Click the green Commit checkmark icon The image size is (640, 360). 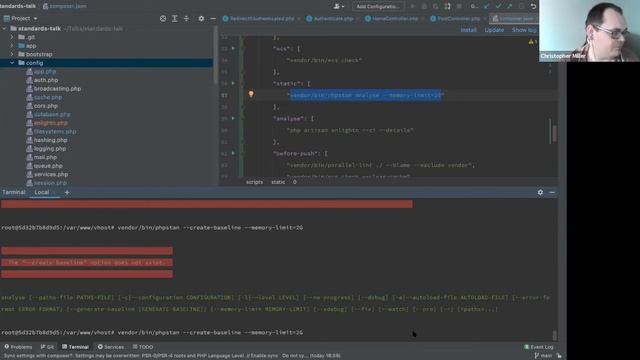(x=498, y=6)
